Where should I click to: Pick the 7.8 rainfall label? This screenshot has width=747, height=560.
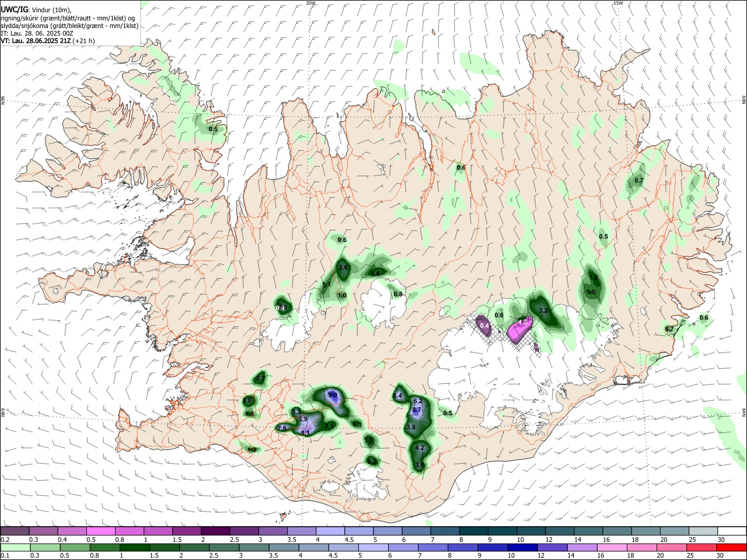(281, 428)
